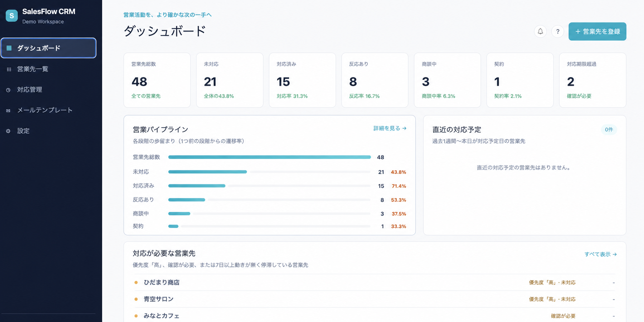The width and height of the screenshot is (644, 322).
Task: Click the 0件 badge in 直近の対応予定
Action: tap(609, 130)
